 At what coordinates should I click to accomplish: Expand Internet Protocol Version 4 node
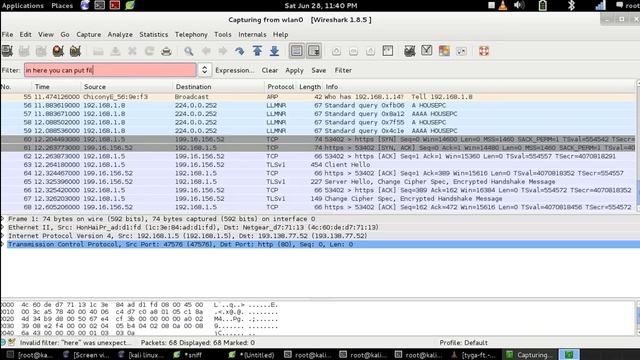point(3,236)
